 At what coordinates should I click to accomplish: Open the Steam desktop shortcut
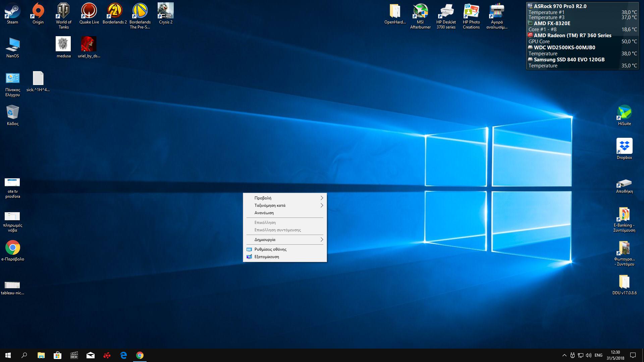click(x=12, y=13)
